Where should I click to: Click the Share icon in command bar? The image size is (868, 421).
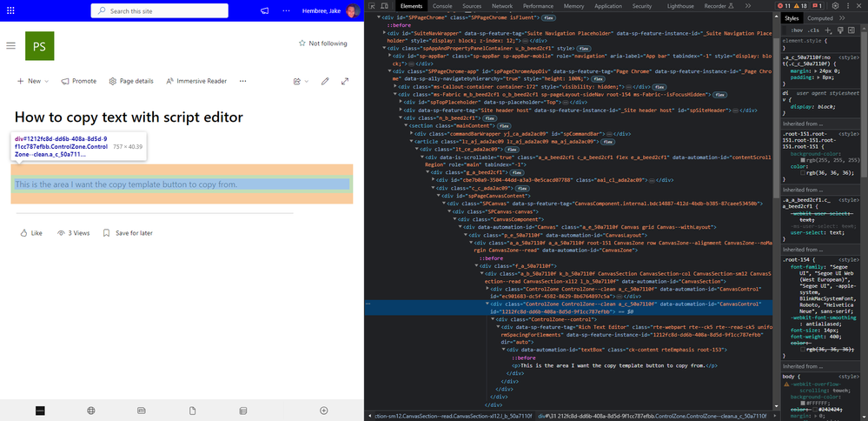pos(297,82)
